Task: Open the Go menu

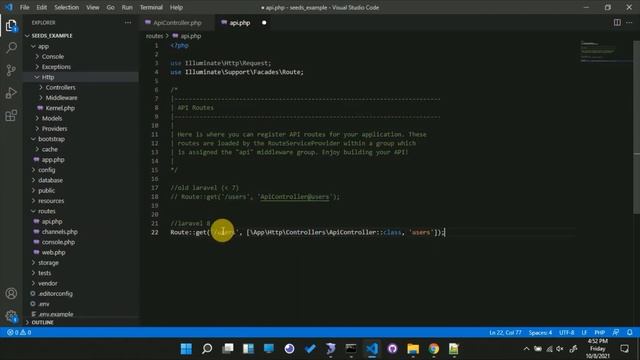Action: [x=111, y=7]
